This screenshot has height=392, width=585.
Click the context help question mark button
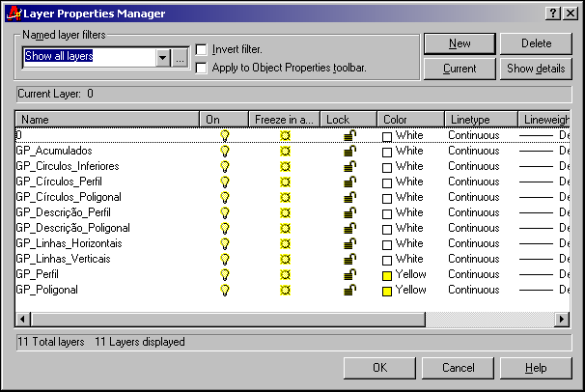[550, 14]
